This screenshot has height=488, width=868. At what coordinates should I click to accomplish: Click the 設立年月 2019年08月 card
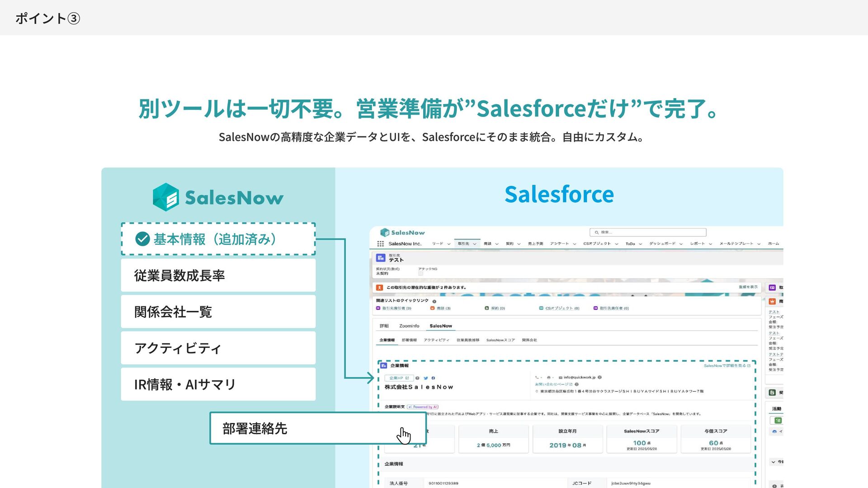pos(567,439)
